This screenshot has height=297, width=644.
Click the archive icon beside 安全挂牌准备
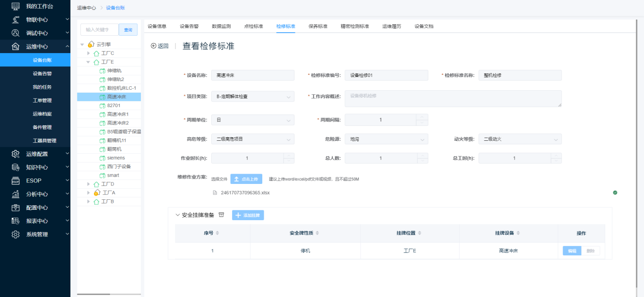coord(222,215)
